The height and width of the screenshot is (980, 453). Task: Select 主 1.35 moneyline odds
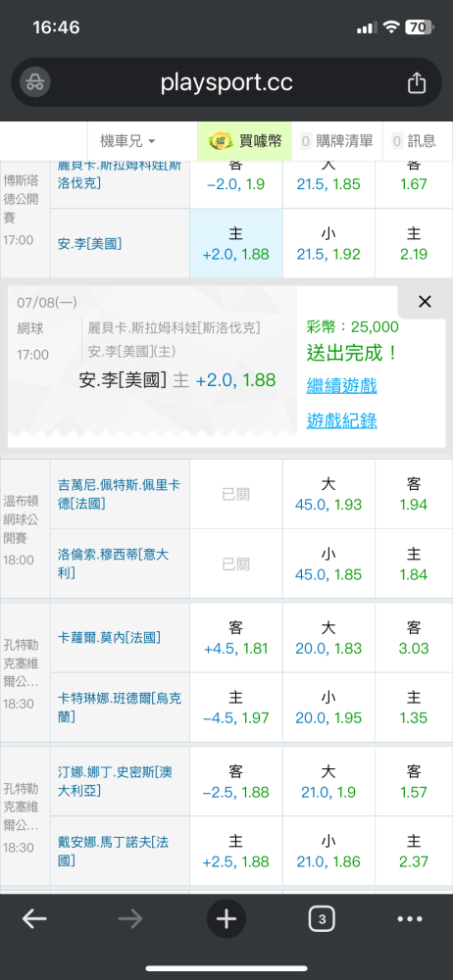pos(414,709)
